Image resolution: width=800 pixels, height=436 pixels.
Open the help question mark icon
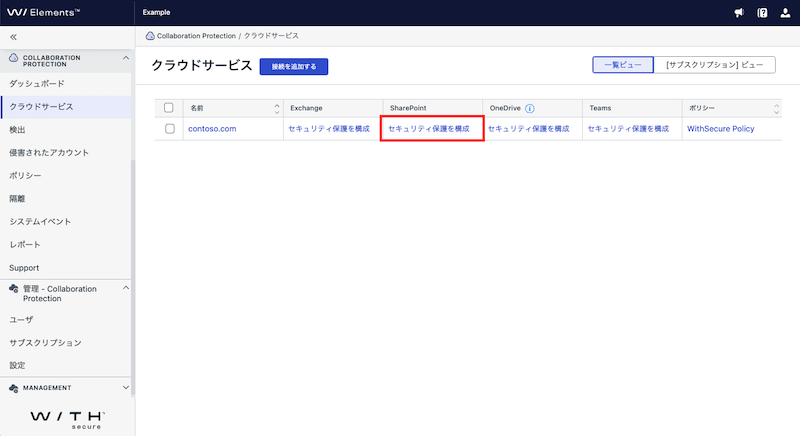[762, 13]
